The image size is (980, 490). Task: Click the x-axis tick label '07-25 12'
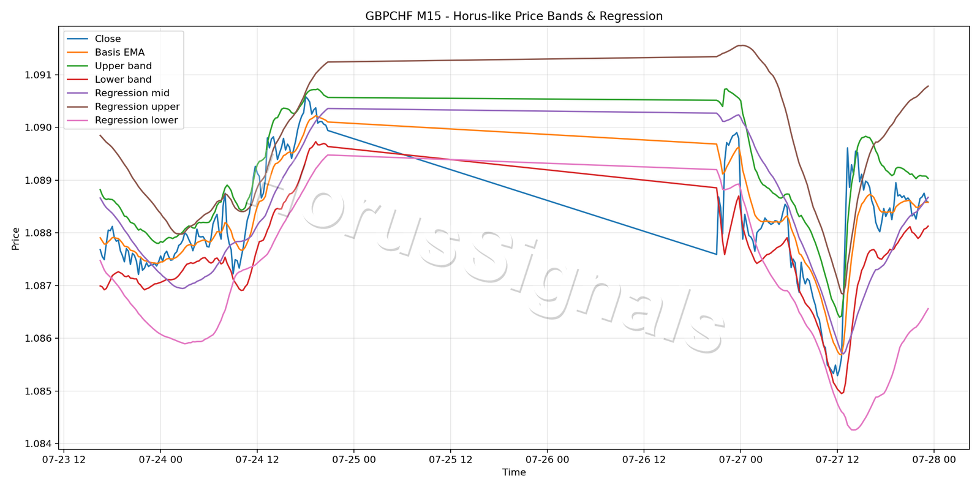click(450, 460)
